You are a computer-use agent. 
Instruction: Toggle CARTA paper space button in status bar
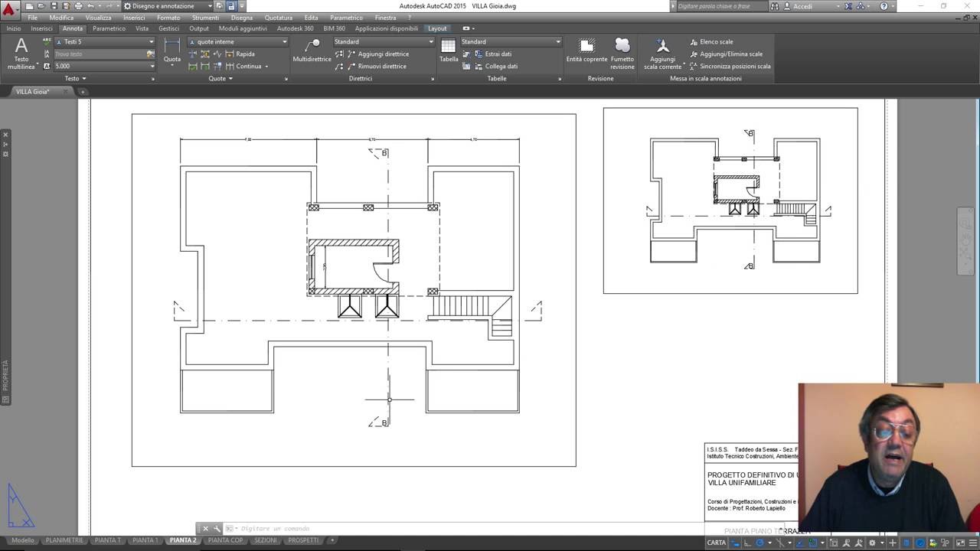coord(717,542)
